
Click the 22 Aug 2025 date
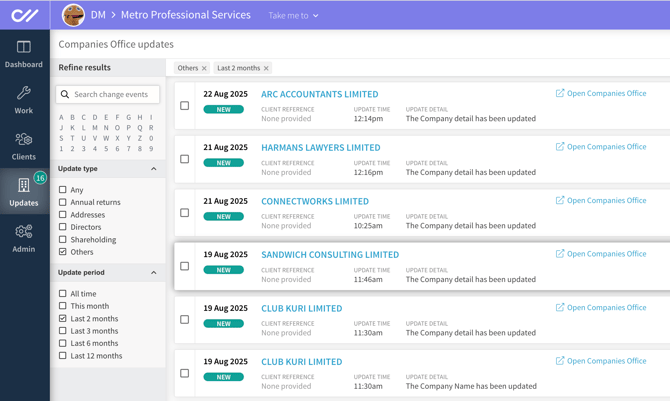(226, 94)
